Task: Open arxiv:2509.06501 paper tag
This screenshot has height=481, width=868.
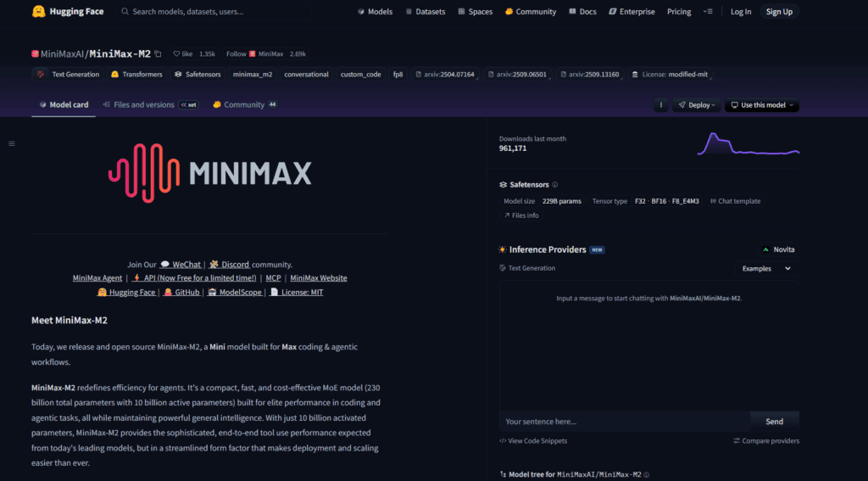Action: click(518, 75)
